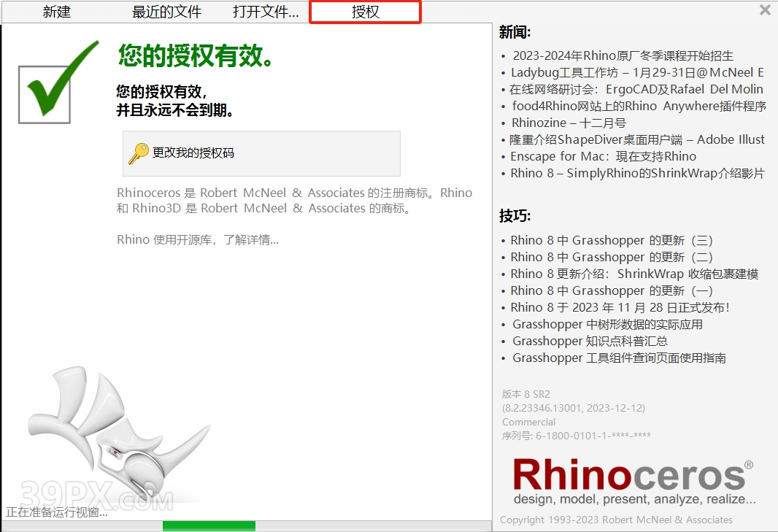Open tip Grasshopper 知识点科普汇总
This screenshot has height=532, width=778.
[590, 342]
